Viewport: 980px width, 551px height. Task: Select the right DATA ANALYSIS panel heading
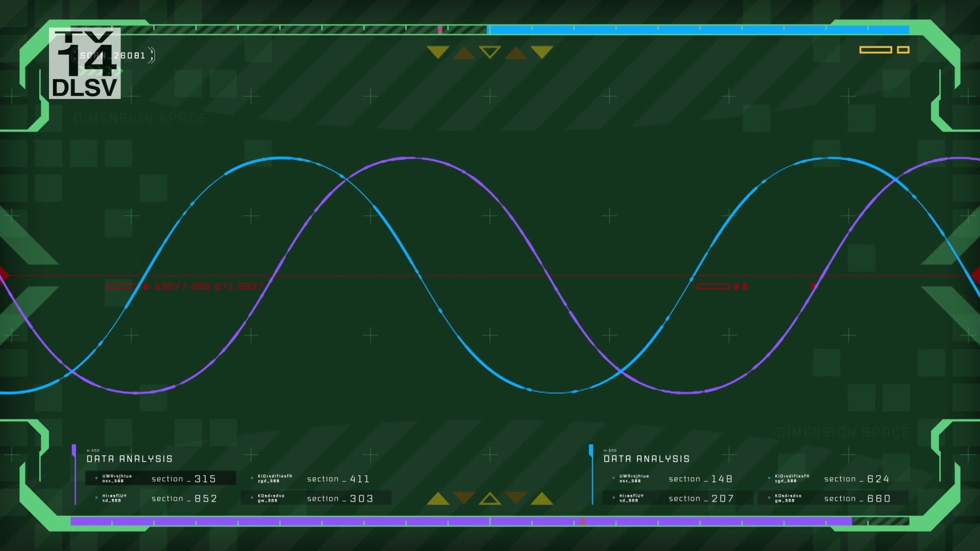(x=646, y=459)
